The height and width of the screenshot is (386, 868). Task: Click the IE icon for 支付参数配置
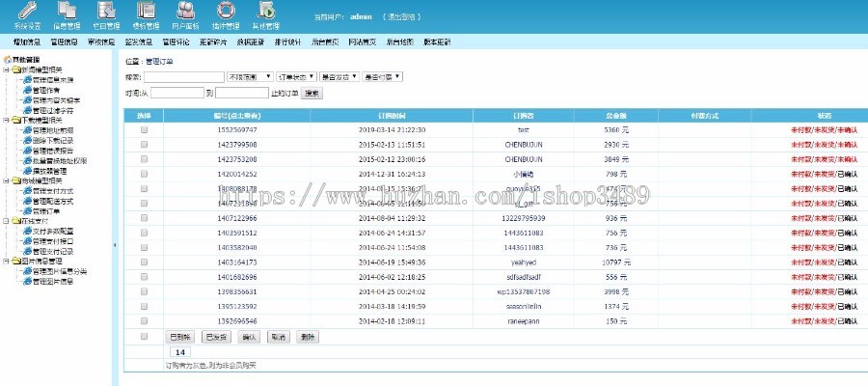[x=27, y=231]
